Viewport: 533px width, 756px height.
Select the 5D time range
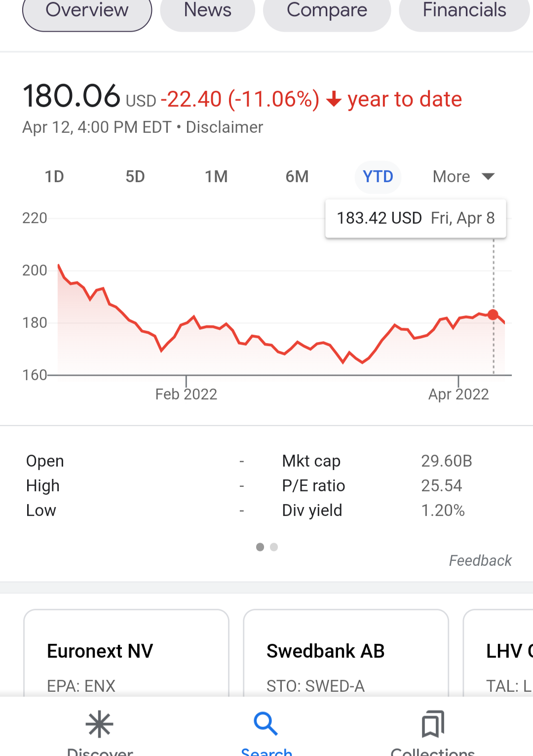(135, 176)
